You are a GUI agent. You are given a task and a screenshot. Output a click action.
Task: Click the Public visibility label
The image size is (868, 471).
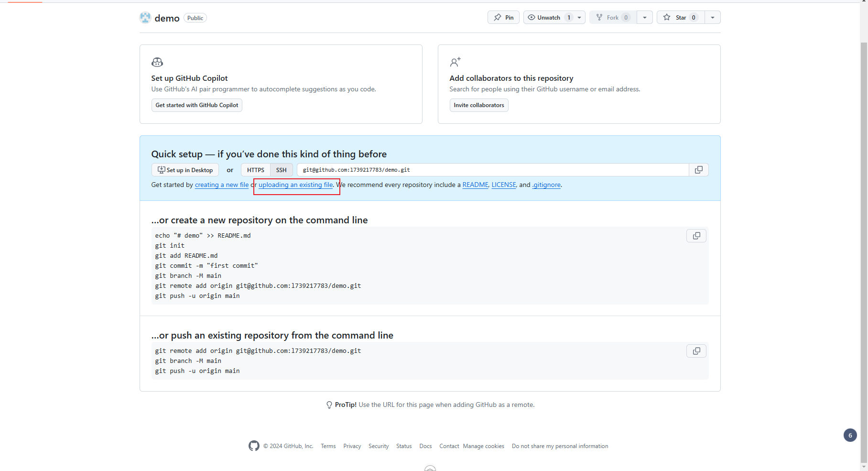(195, 18)
